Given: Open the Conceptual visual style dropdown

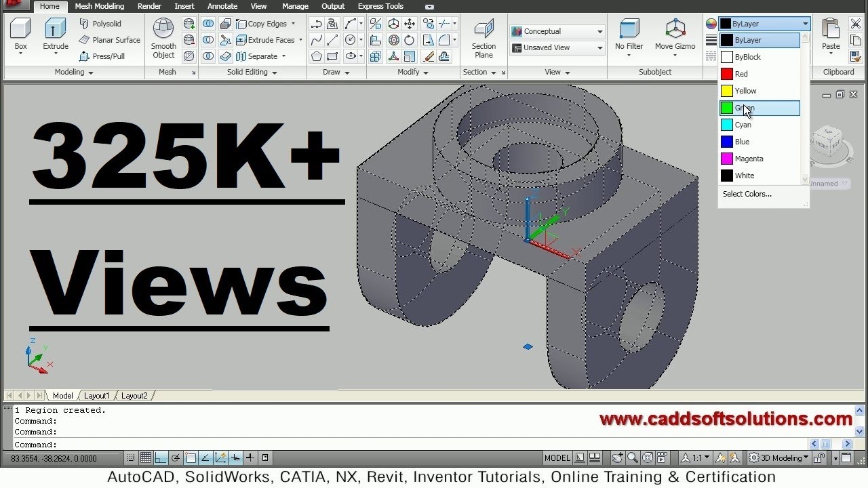Looking at the screenshot, I should point(557,31).
